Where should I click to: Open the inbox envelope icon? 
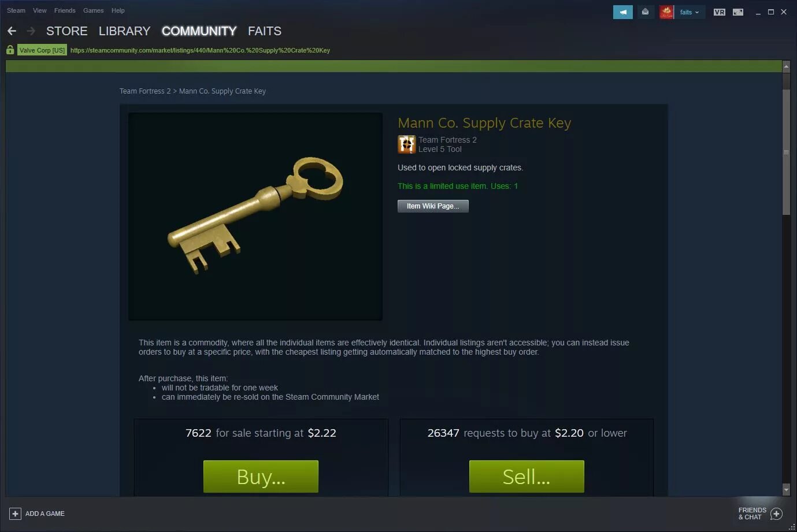click(645, 12)
